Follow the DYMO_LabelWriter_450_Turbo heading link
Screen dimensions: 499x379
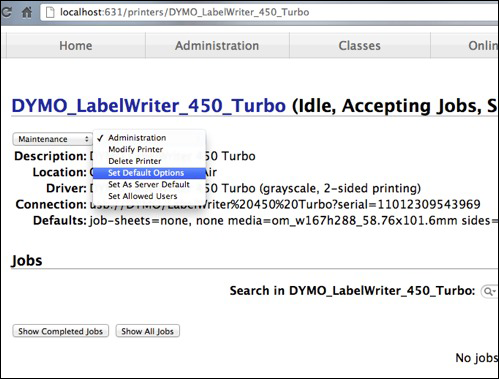tap(149, 105)
